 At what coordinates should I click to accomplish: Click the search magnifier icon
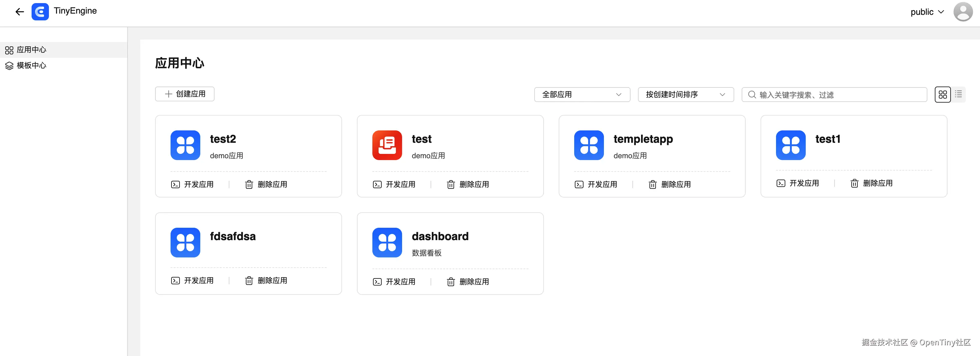[752, 95]
